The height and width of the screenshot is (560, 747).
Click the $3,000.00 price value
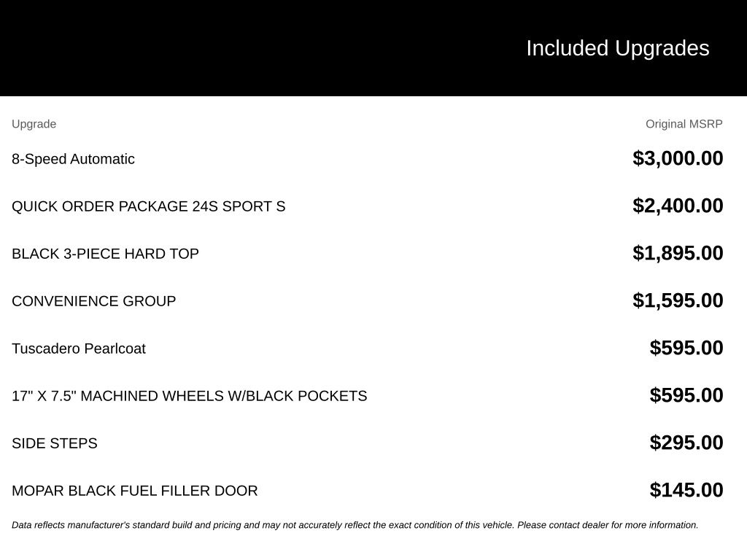coord(678,158)
